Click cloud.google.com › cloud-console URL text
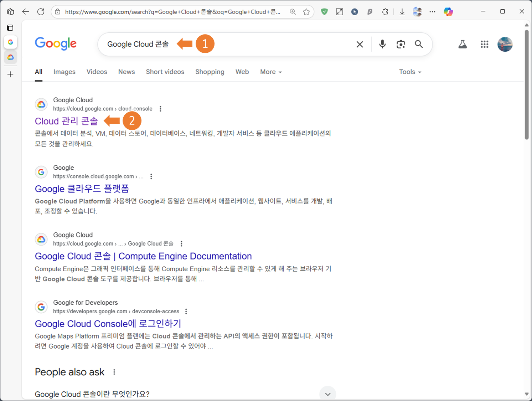This screenshot has width=532, height=401. (103, 109)
